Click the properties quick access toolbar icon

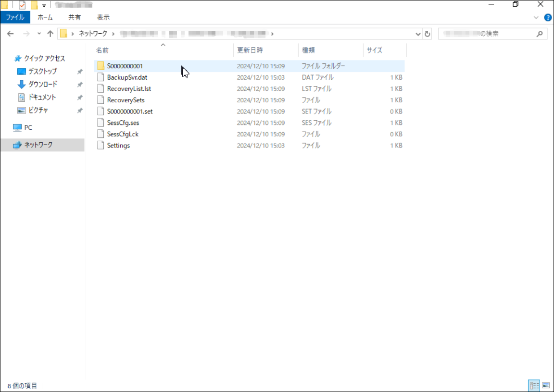[x=22, y=5]
